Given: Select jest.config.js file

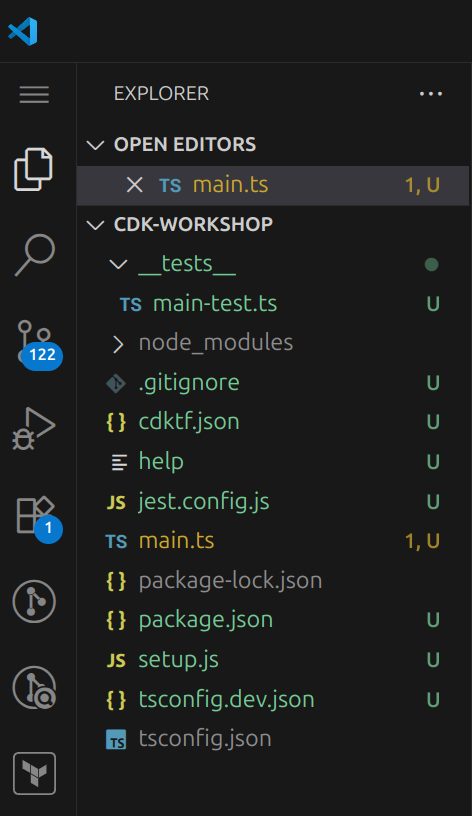Looking at the screenshot, I should [x=204, y=502].
